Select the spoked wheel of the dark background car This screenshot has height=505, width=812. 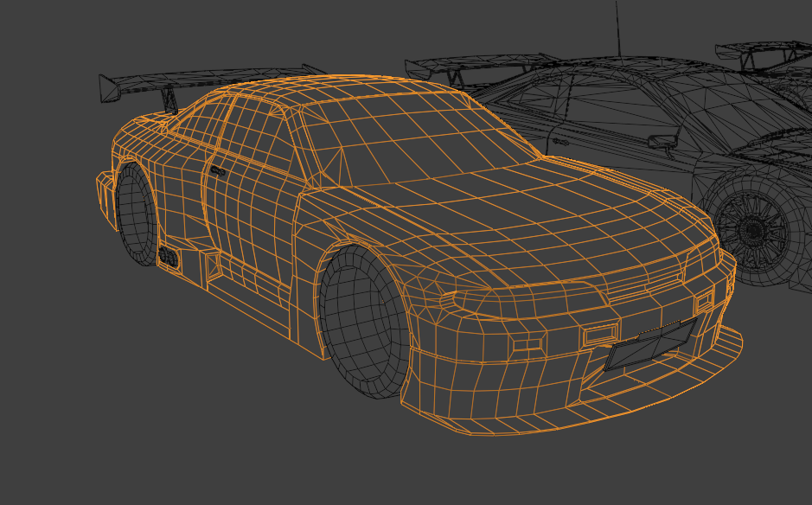pos(751,230)
